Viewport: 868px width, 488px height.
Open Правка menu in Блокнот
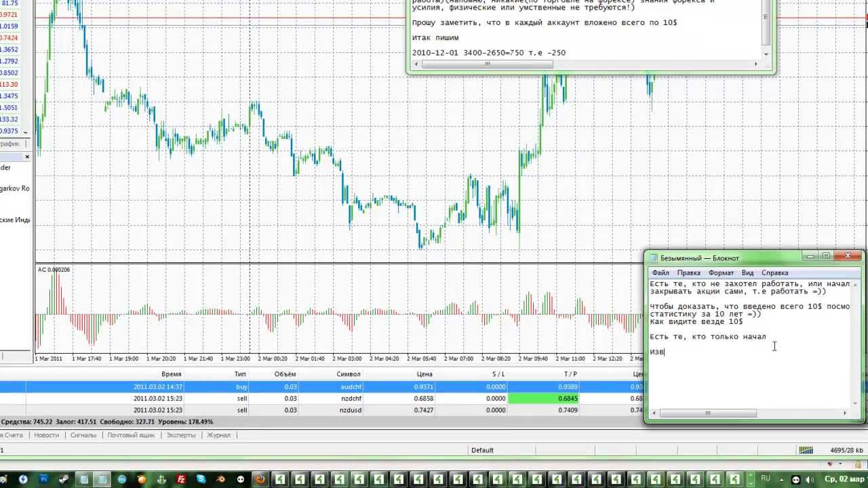688,272
